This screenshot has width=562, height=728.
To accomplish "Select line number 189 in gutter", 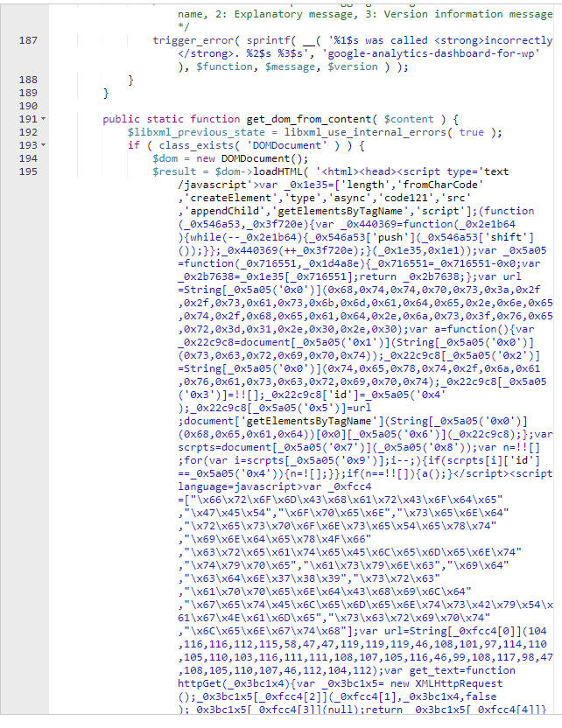I will [x=28, y=93].
